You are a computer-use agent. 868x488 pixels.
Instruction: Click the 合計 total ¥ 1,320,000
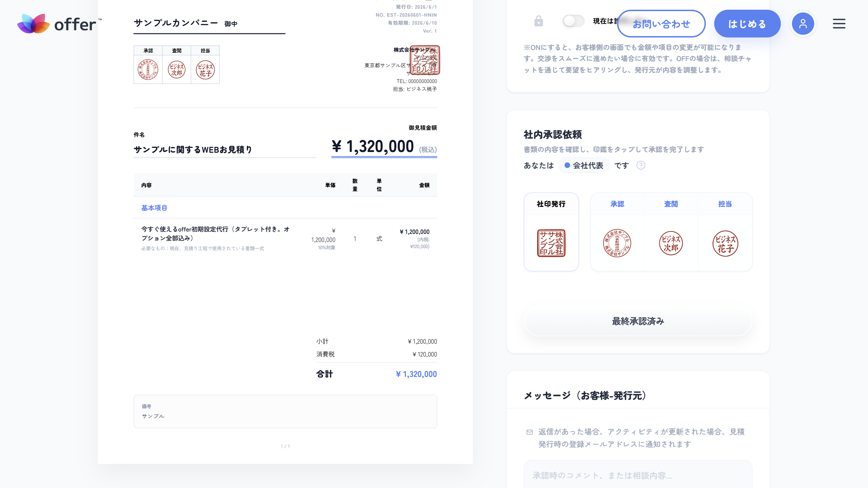416,374
